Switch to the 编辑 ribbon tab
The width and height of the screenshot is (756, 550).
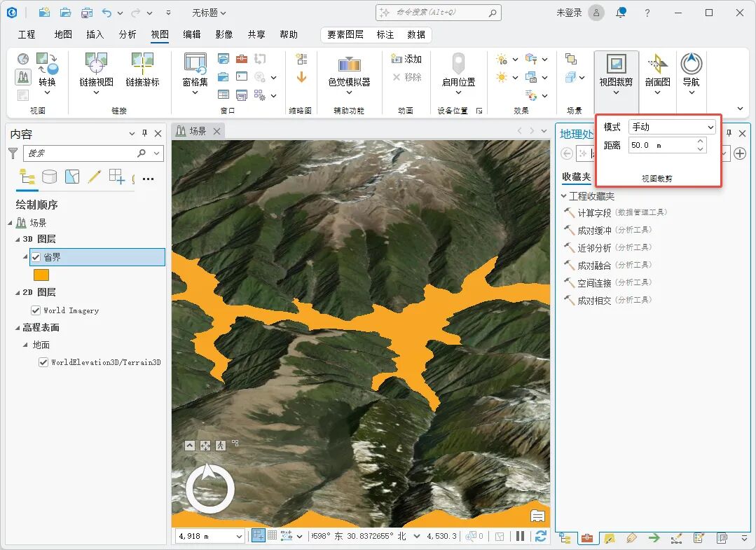pyautogui.click(x=192, y=34)
